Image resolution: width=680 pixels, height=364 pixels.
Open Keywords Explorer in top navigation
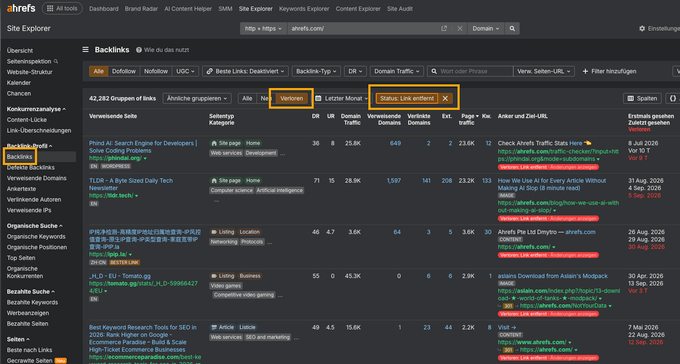[x=304, y=9]
